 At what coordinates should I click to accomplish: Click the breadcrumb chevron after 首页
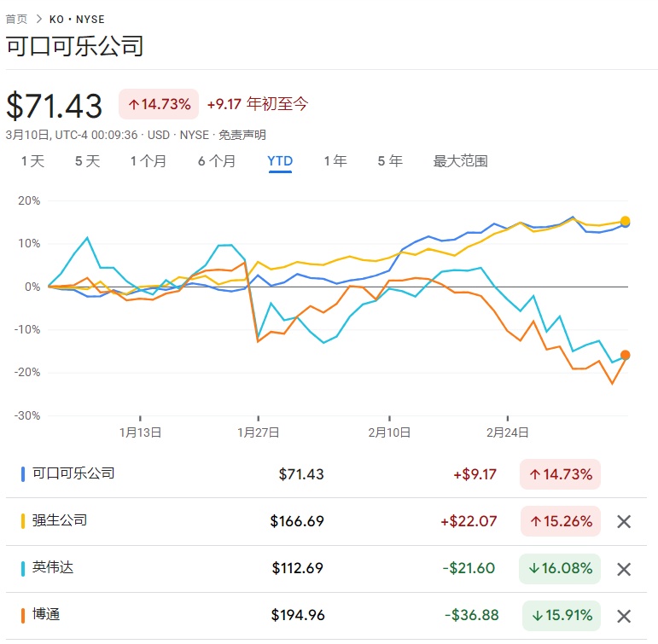[39, 19]
